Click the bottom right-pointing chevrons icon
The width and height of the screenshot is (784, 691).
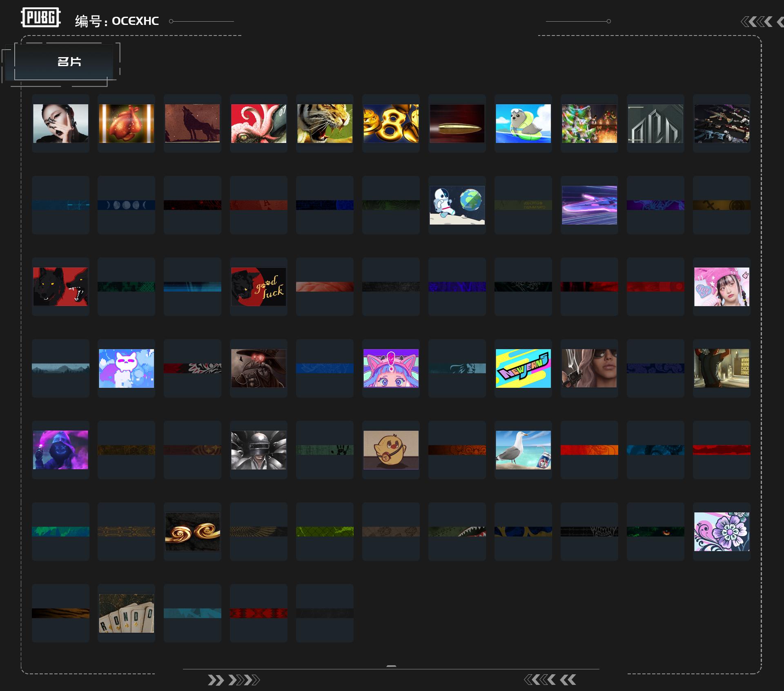tap(234, 680)
